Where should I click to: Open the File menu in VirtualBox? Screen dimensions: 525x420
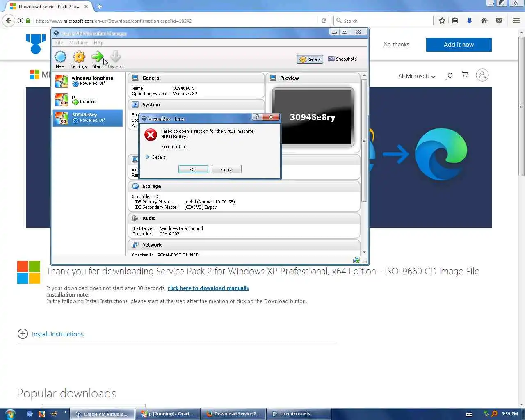[x=59, y=43]
